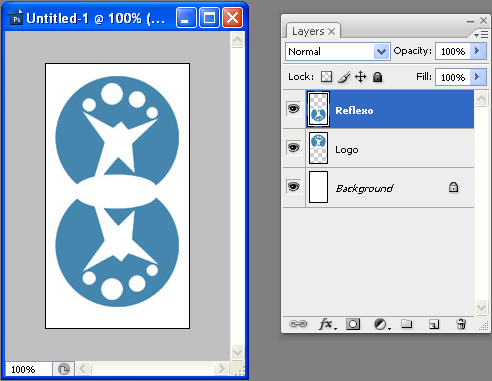This screenshot has height=381, width=492.
Task: Close the Layers panel window
Action: [x=483, y=21]
